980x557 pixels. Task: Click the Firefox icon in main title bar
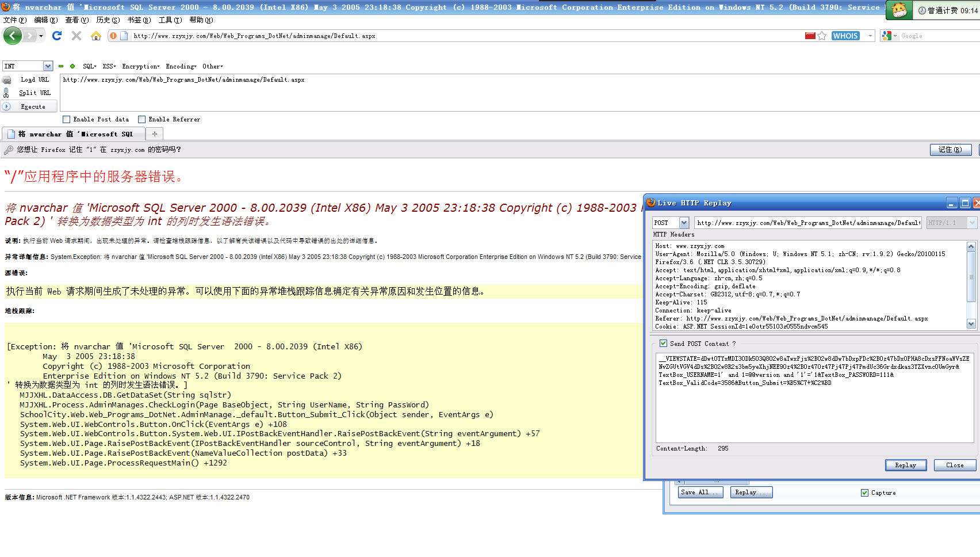[x=6, y=7]
